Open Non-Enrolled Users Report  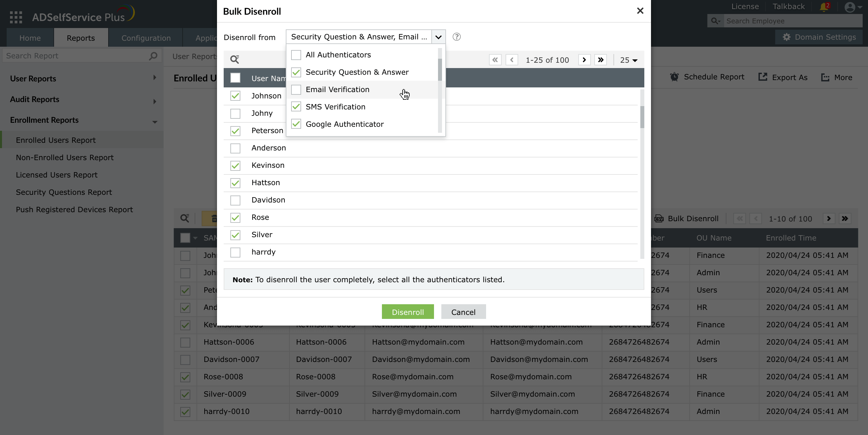click(64, 157)
